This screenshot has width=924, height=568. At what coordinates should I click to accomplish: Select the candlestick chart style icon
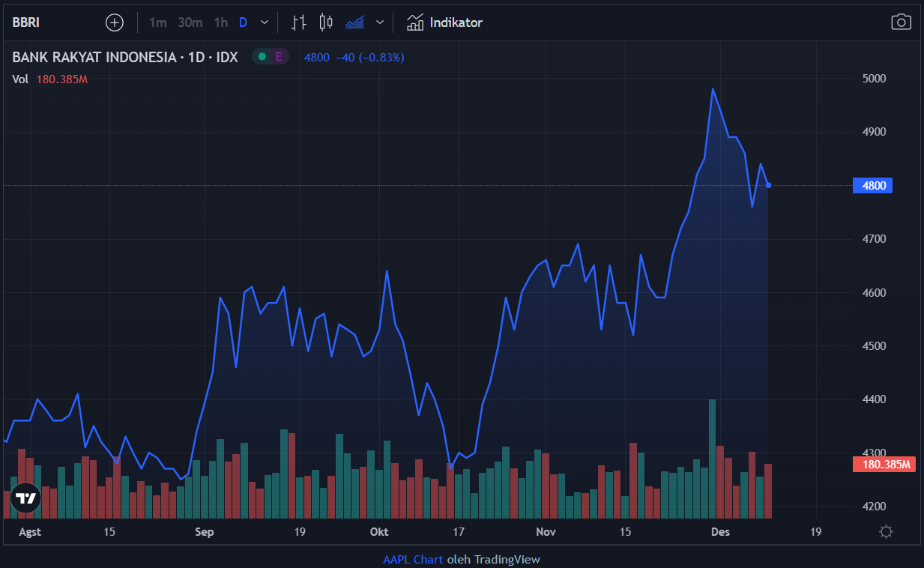click(x=326, y=22)
